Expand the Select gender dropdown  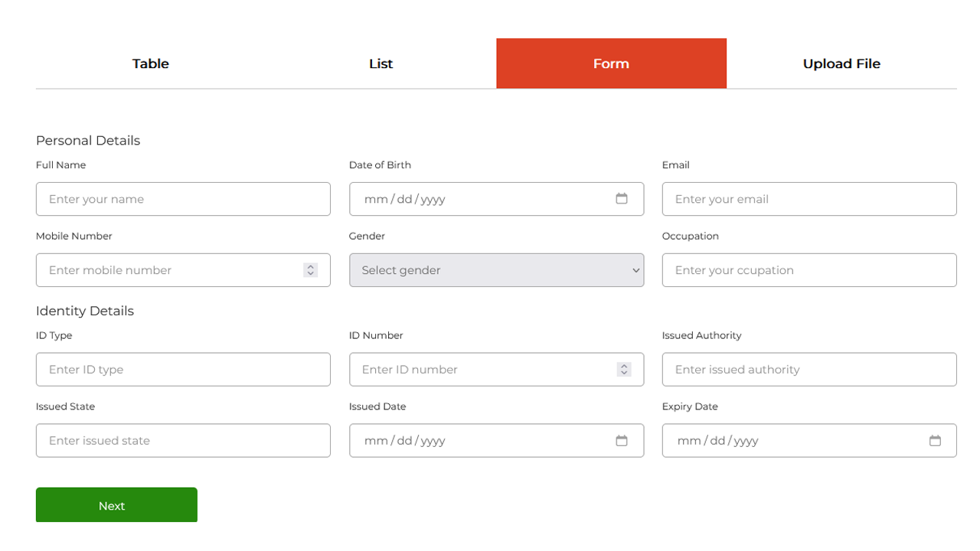point(496,270)
